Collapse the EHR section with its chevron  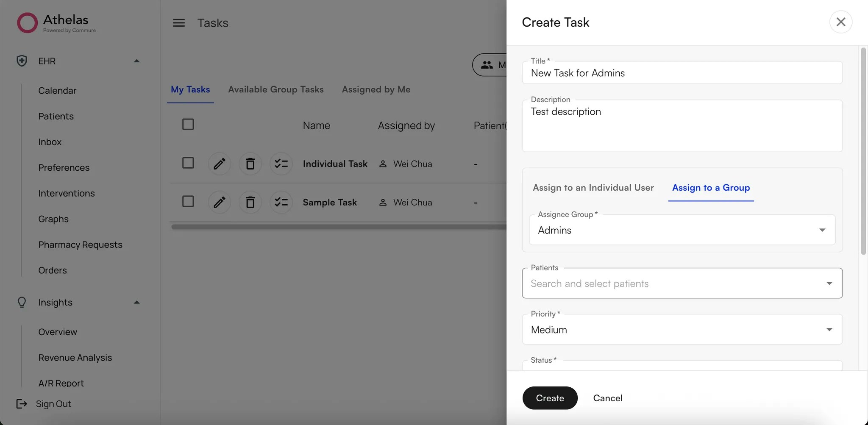pyautogui.click(x=136, y=61)
